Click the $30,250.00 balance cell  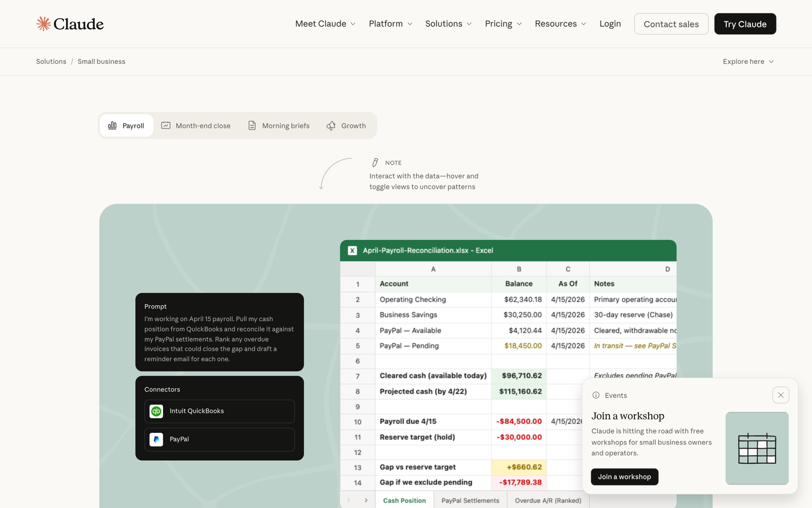(519, 315)
